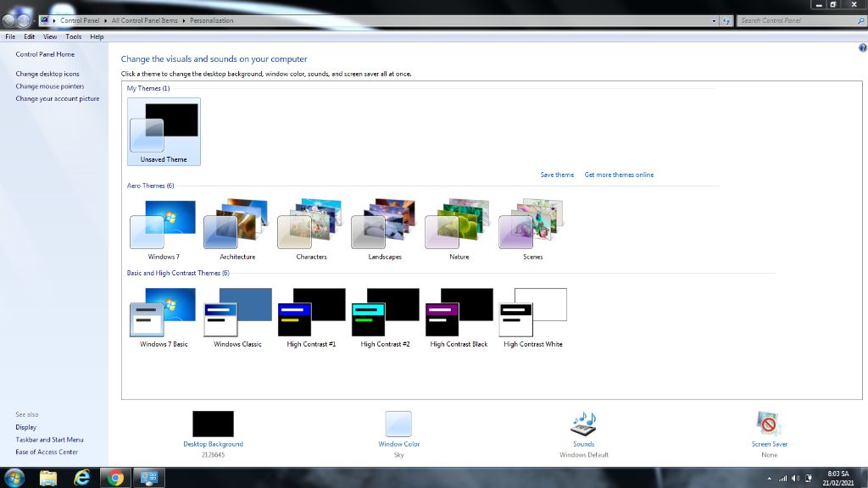Open Desktop Background settings
The image size is (868, 488).
[213, 434]
